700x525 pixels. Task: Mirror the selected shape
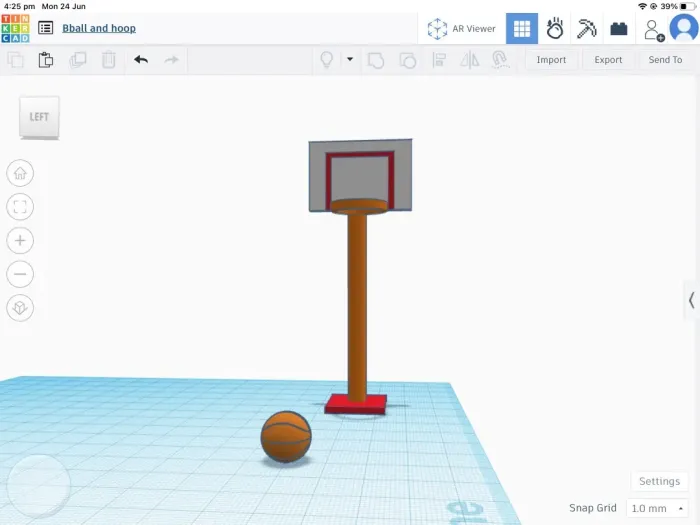(x=470, y=60)
